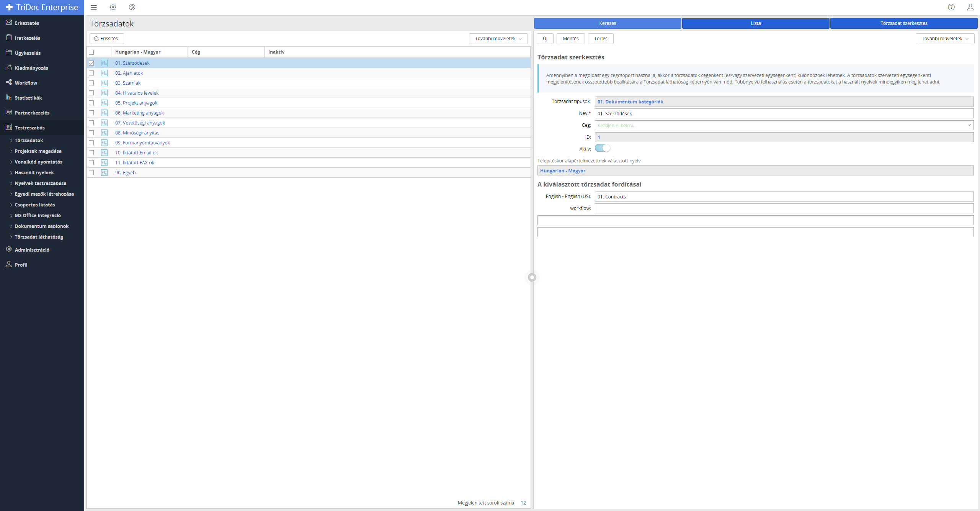
Task: Open the settings gear in top bar
Action: [113, 7]
